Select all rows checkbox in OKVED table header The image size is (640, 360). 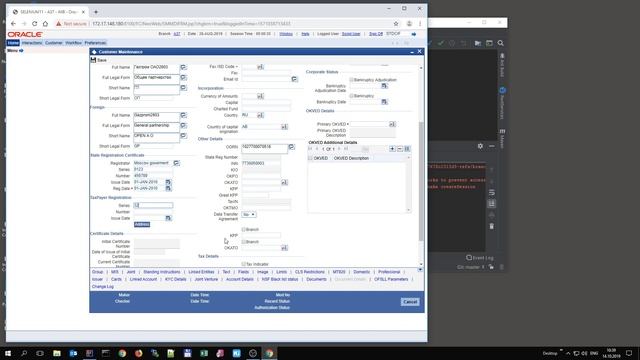pos(311,158)
